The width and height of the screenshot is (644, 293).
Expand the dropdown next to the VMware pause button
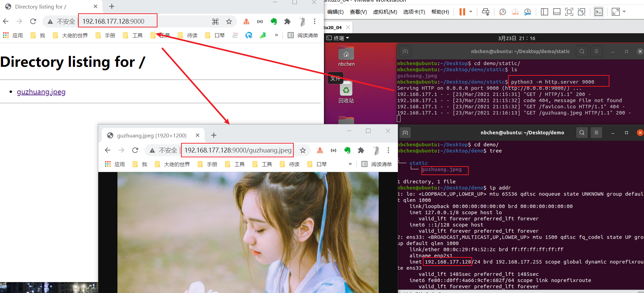(x=471, y=12)
